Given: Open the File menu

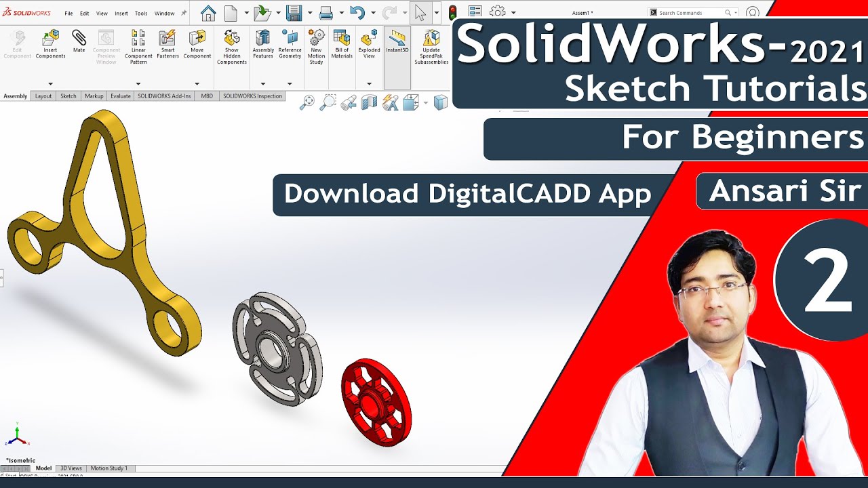Looking at the screenshot, I should pyautogui.click(x=68, y=14).
